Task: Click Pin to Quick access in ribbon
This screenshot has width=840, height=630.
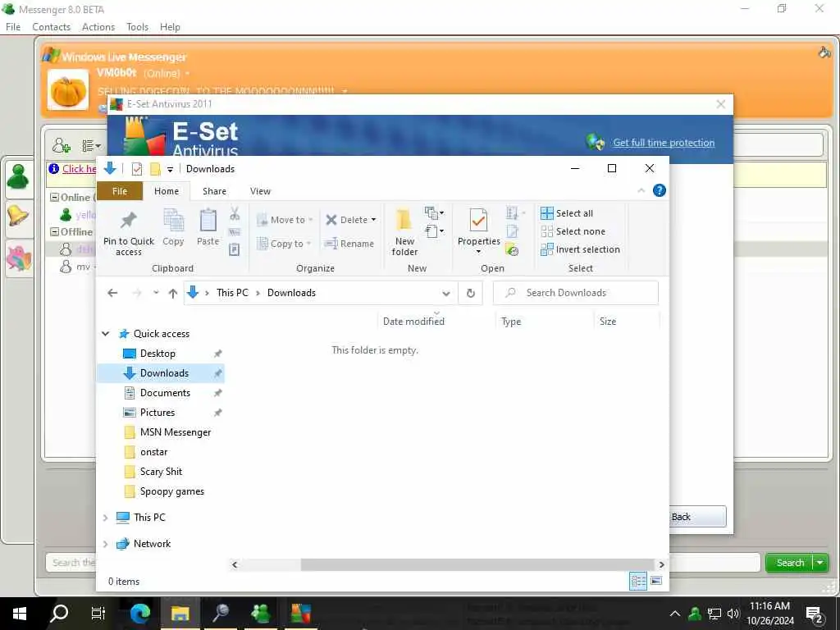Action: click(129, 232)
